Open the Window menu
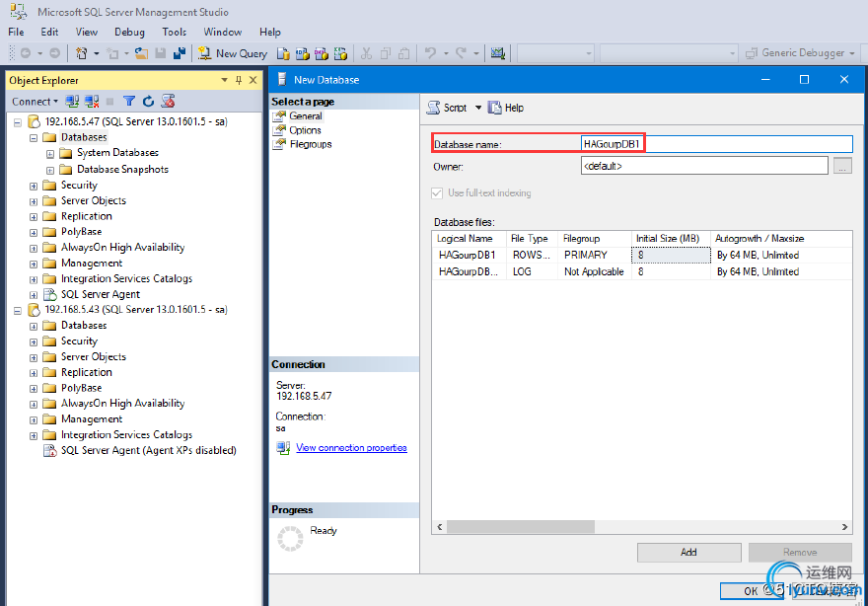The width and height of the screenshot is (868, 606). click(x=223, y=33)
